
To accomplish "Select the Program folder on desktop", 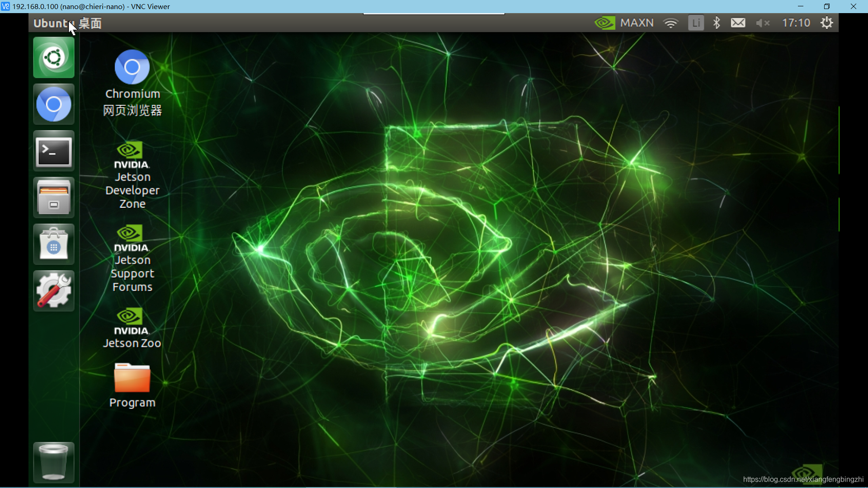I will [x=132, y=385].
